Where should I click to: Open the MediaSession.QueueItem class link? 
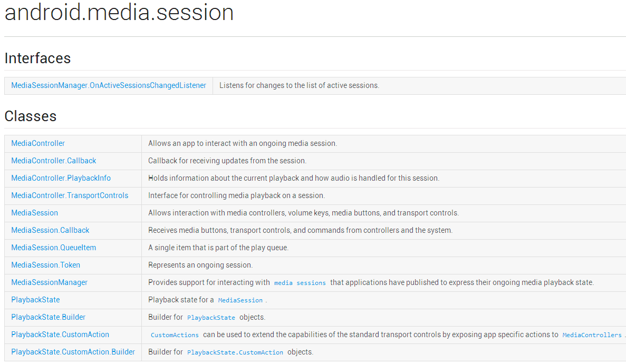tap(54, 248)
